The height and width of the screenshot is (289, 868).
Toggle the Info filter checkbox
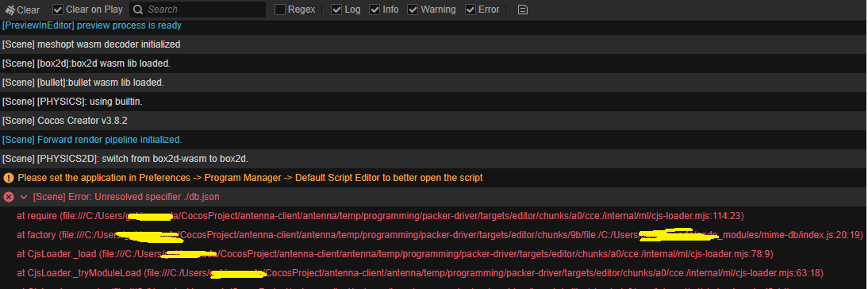[374, 10]
